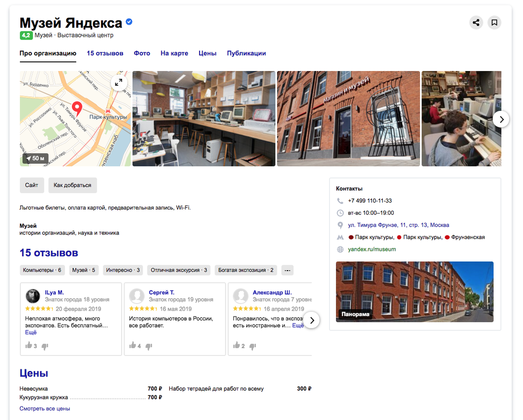Click the Кукурузная кружка price row
The height and width of the screenshot is (420, 523).
point(91,397)
